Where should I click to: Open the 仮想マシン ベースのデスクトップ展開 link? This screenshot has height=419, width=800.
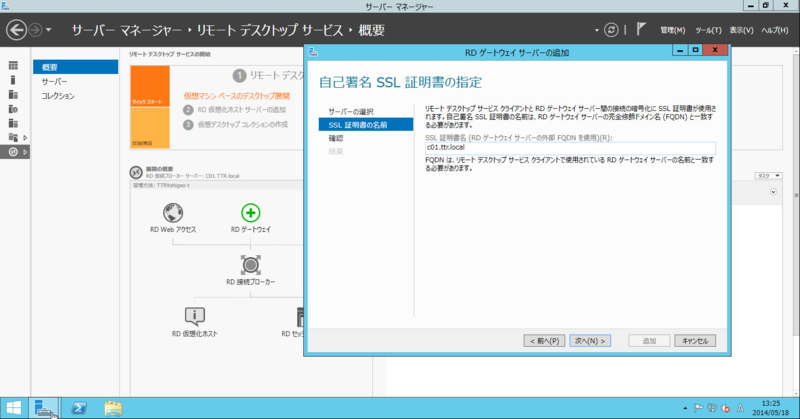(x=237, y=95)
